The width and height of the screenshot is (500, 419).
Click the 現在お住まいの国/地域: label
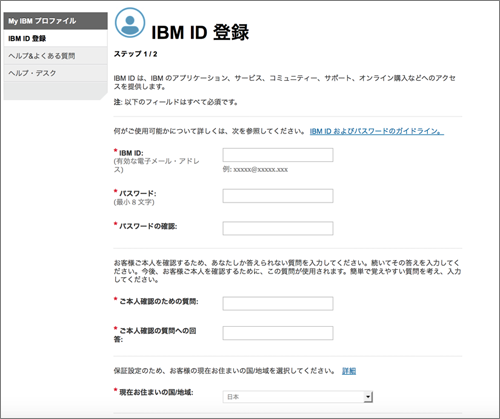[156, 392]
